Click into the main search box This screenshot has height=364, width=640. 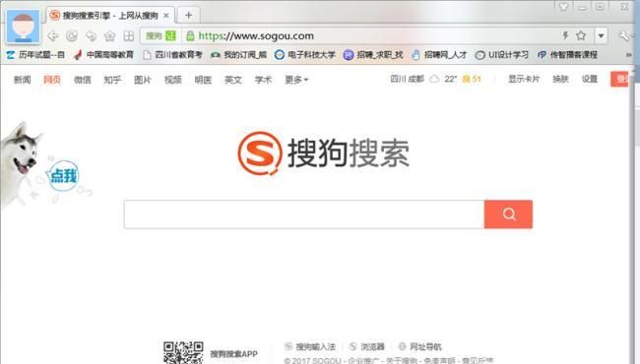304,214
